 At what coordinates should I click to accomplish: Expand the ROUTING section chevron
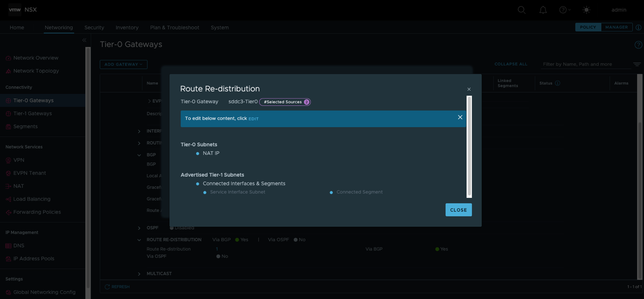(139, 143)
